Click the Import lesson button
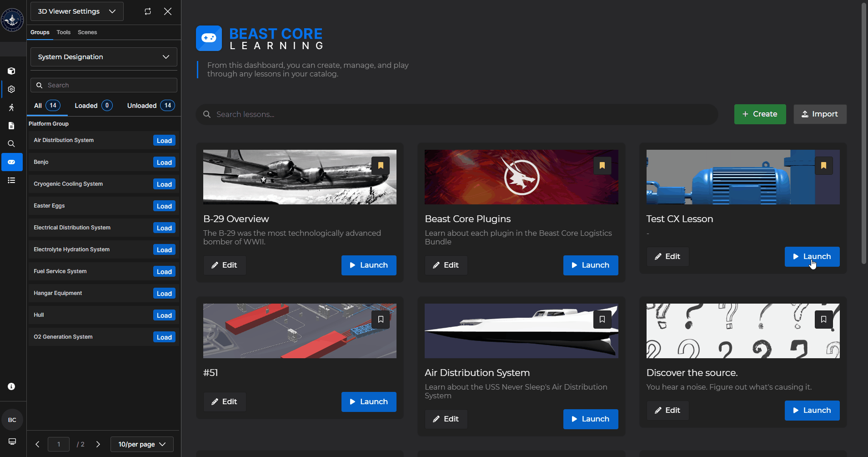Viewport: 868px width, 457px height. [x=820, y=114]
